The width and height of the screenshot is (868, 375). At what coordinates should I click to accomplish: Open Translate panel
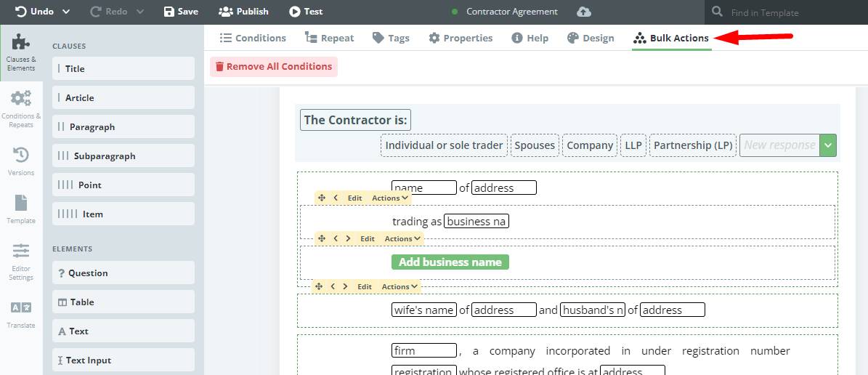[x=21, y=314]
